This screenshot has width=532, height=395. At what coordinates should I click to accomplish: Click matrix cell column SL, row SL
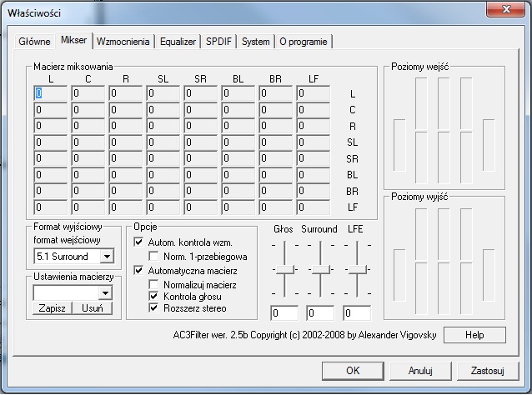(x=163, y=142)
